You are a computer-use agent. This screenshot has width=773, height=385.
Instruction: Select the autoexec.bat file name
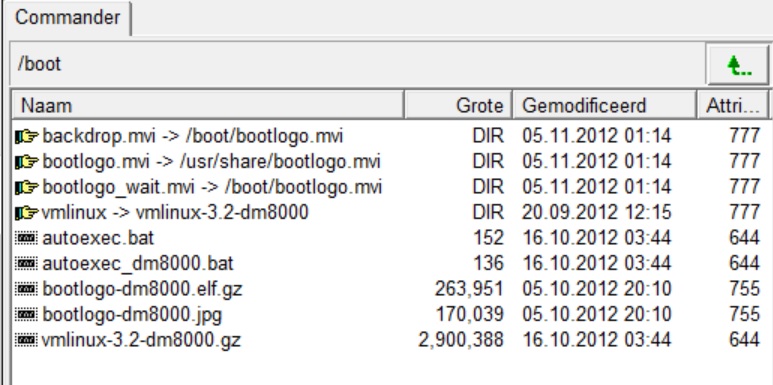click(98, 238)
